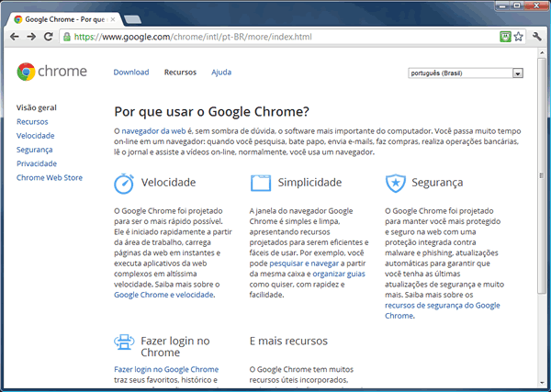Open Chrome Web Store sidebar link
Viewport: 551px width, 392px height.
pos(50,177)
